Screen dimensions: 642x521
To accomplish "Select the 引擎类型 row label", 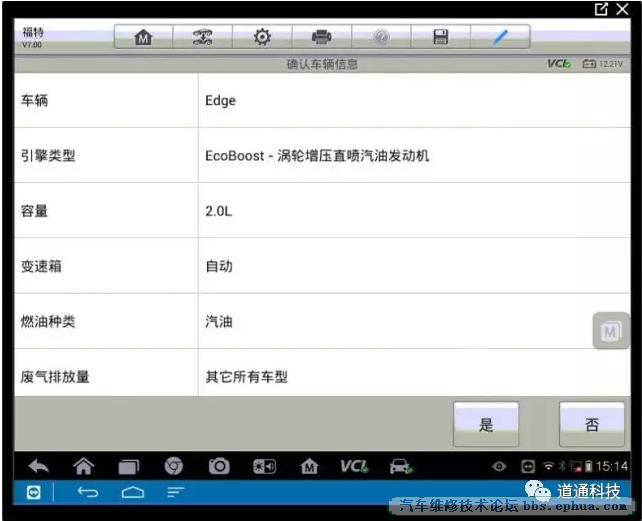I will coord(48,156).
